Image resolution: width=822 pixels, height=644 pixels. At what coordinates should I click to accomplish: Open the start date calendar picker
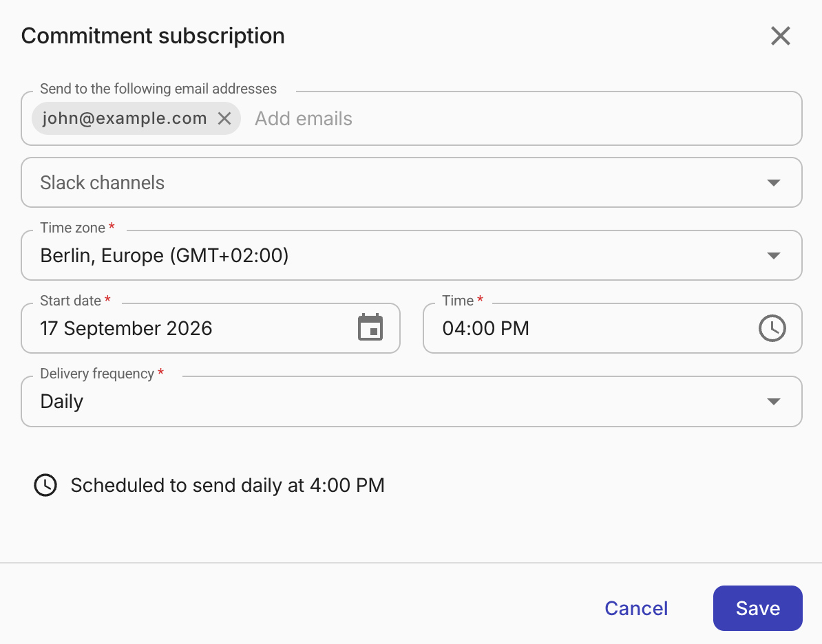[370, 328]
